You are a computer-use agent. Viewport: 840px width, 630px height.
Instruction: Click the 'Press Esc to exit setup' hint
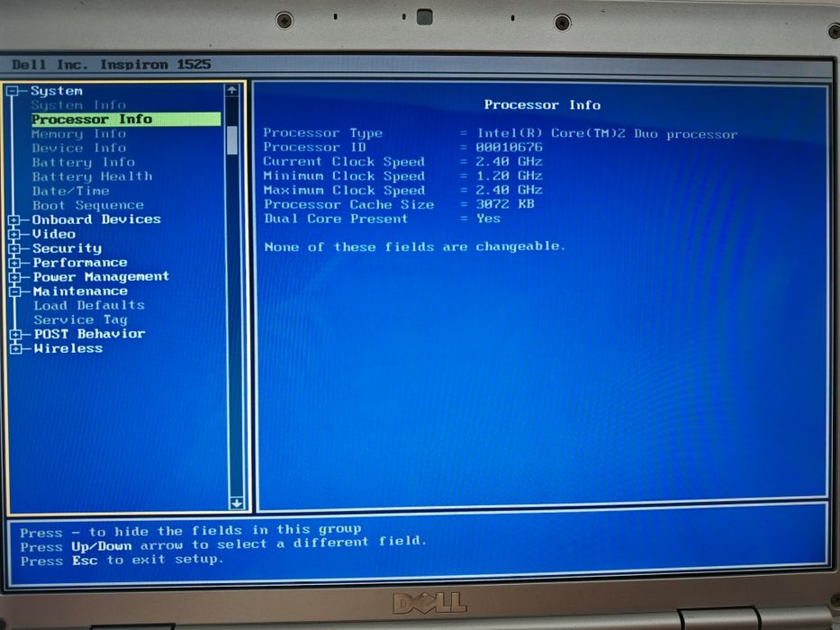pos(121,560)
